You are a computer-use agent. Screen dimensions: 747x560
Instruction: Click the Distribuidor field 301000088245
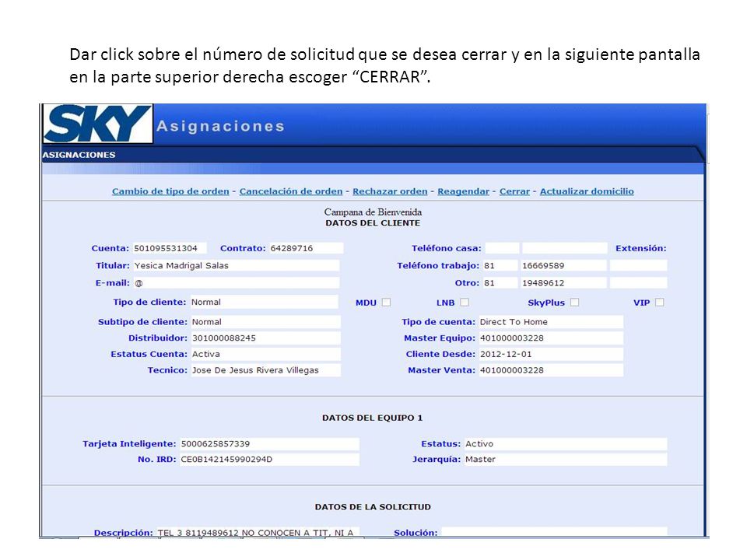tap(266, 338)
